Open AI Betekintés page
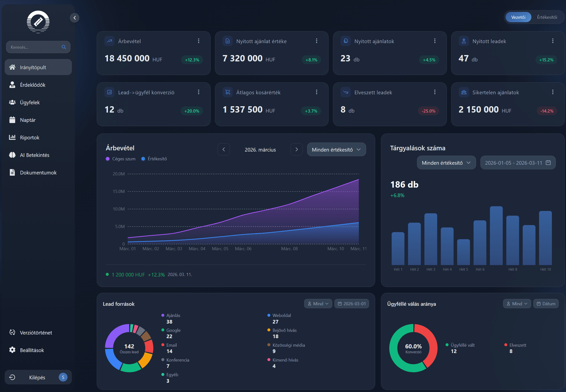 (38, 155)
